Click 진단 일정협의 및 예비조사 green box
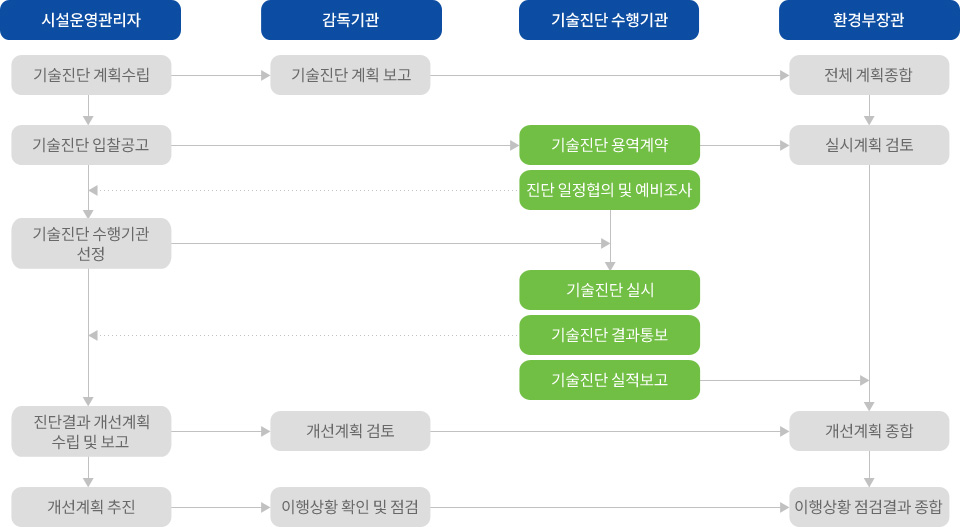The width and height of the screenshot is (960, 527). point(610,190)
